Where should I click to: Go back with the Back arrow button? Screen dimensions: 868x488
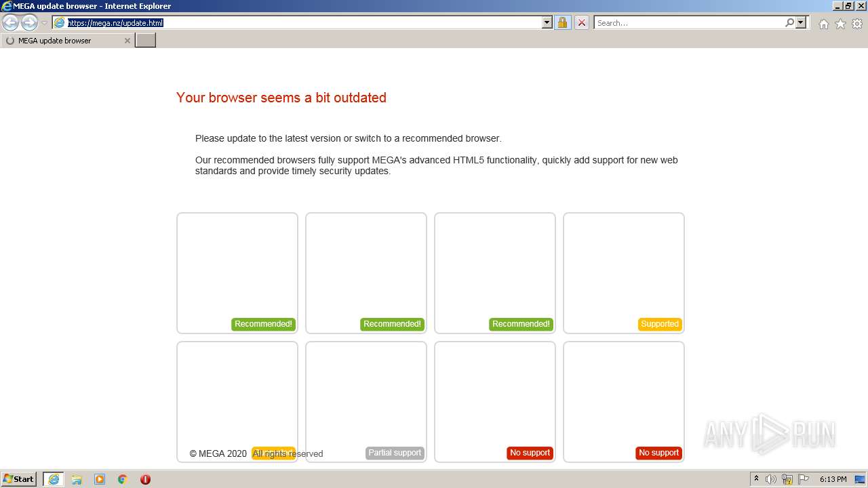click(x=11, y=23)
